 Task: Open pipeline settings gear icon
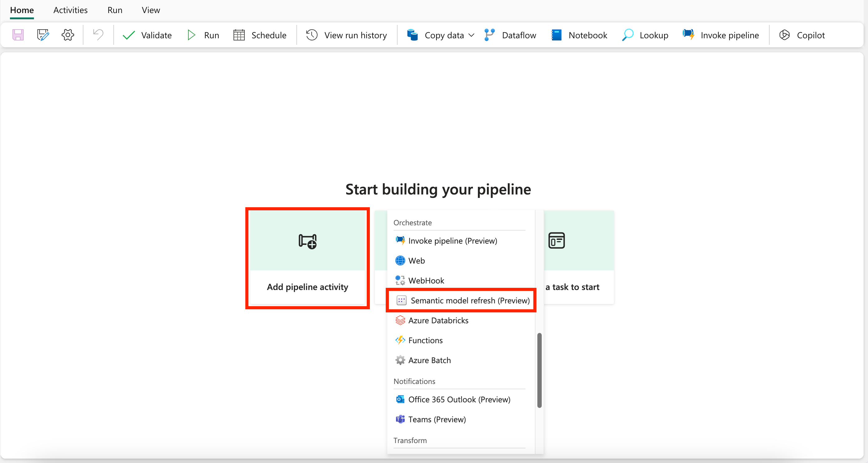tap(68, 35)
